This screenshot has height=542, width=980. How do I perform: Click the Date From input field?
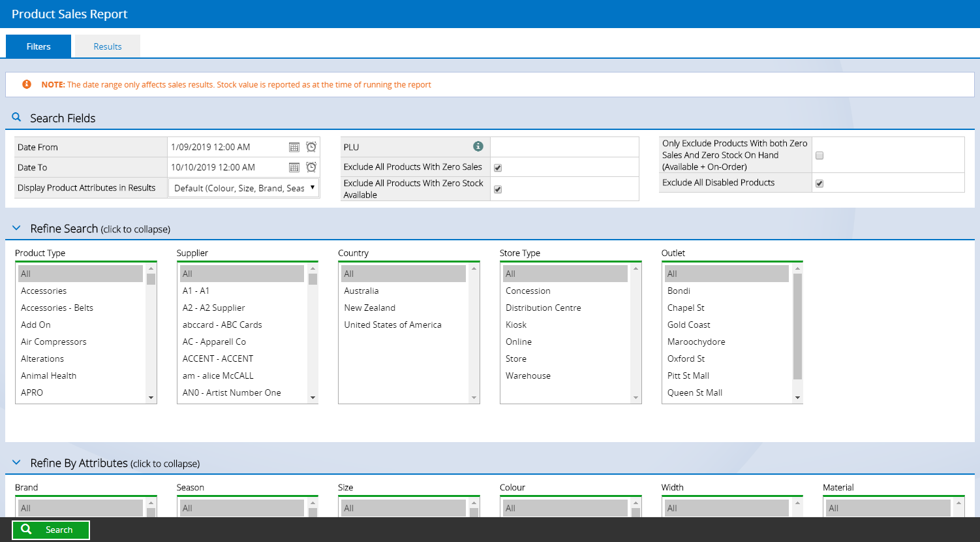coord(227,147)
